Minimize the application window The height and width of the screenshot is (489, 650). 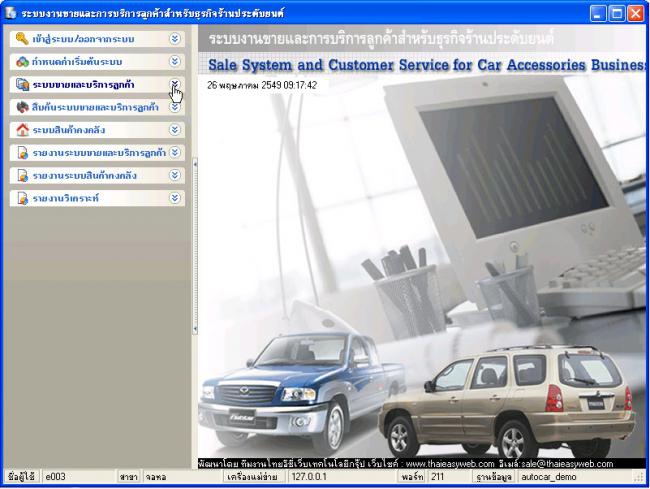[597, 13]
